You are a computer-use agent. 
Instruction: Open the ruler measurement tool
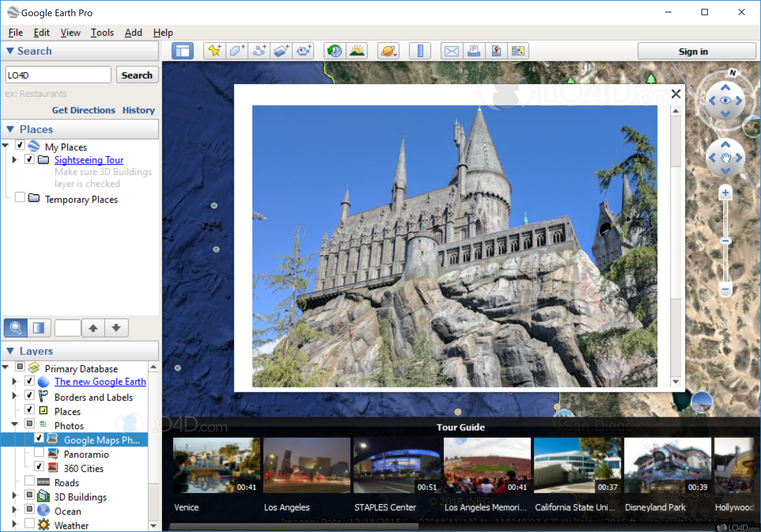(x=420, y=51)
